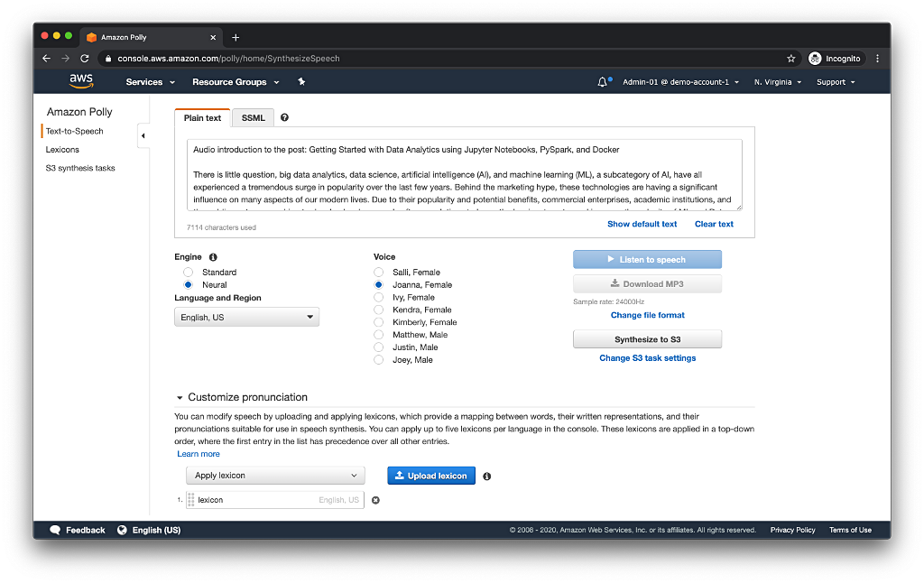924x583 pixels.
Task: Click the Change file format link
Action: click(x=647, y=315)
